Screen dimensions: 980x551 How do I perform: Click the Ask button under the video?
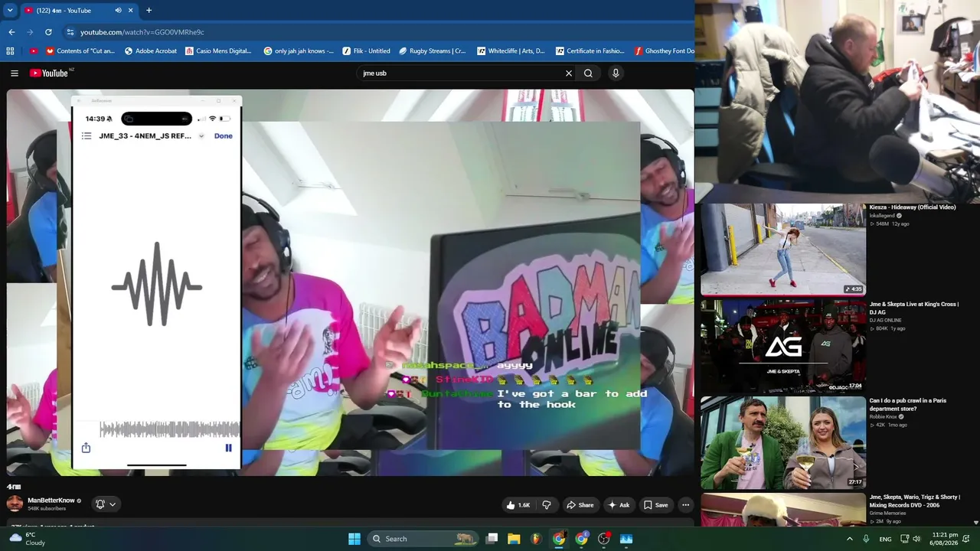tap(619, 505)
